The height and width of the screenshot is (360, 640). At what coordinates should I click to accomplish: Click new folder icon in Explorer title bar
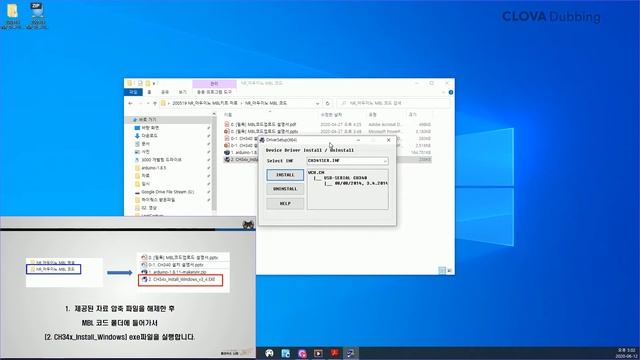coord(148,83)
